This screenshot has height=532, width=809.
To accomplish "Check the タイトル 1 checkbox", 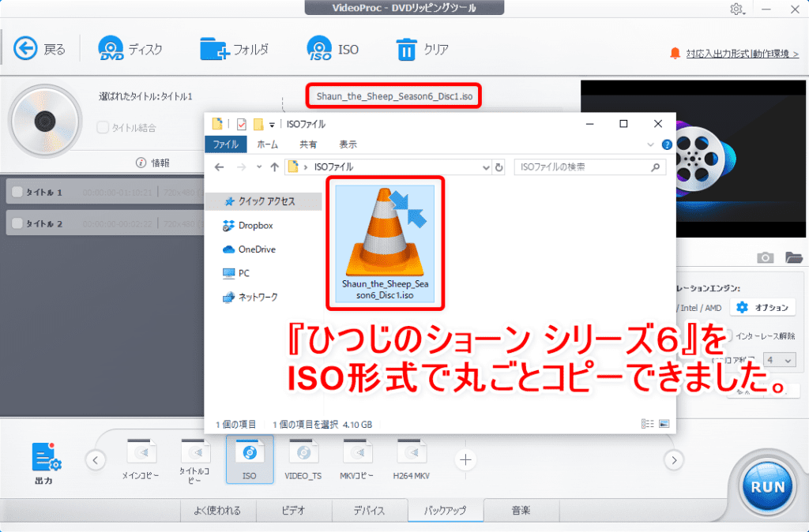I will pos(17,192).
